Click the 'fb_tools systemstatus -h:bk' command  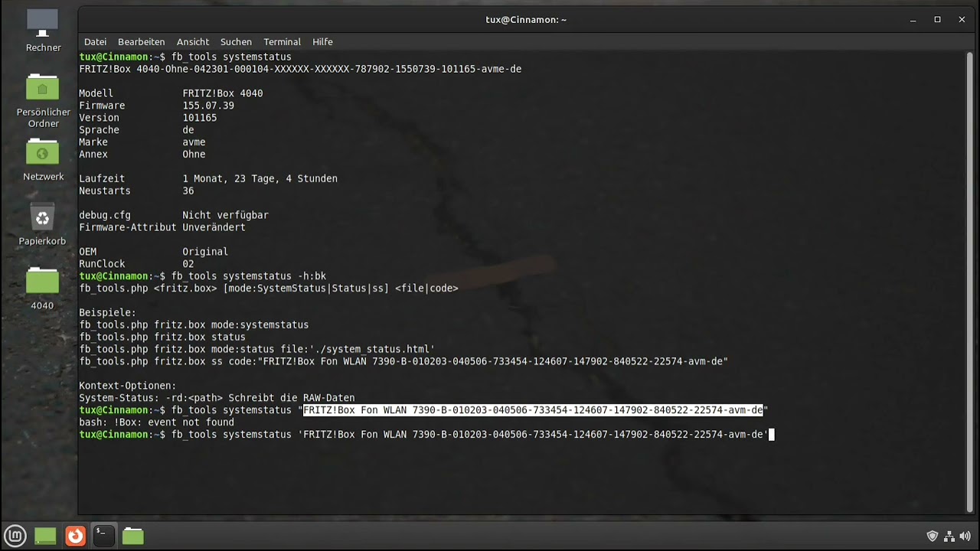[249, 276]
